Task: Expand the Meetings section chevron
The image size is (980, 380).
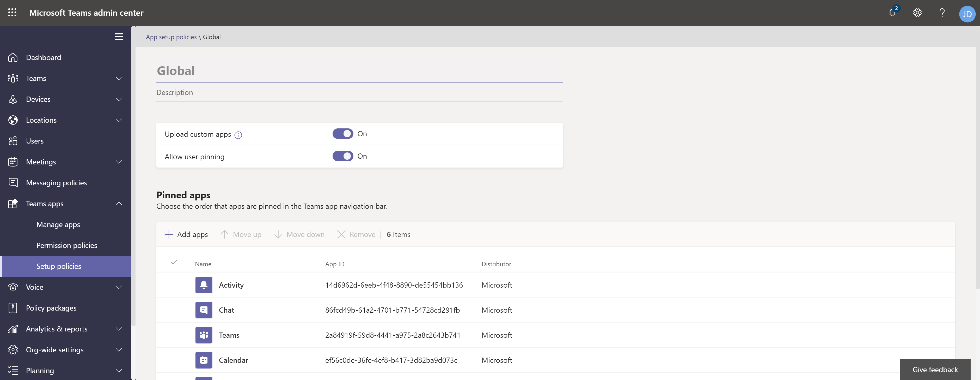Action: click(x=119, y=162)
